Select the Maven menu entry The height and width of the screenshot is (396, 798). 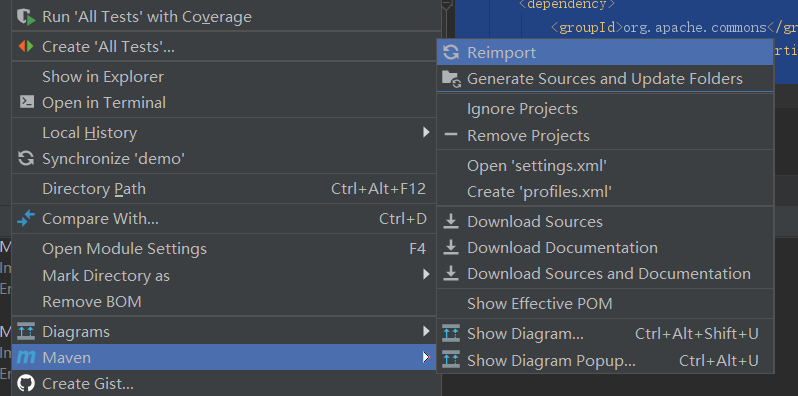pos(224,357)
